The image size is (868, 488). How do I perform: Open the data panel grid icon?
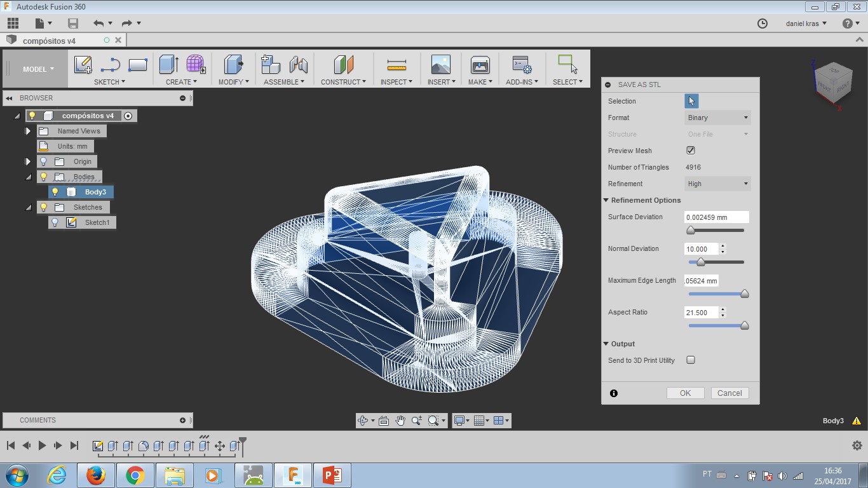(x=13, y=24)
